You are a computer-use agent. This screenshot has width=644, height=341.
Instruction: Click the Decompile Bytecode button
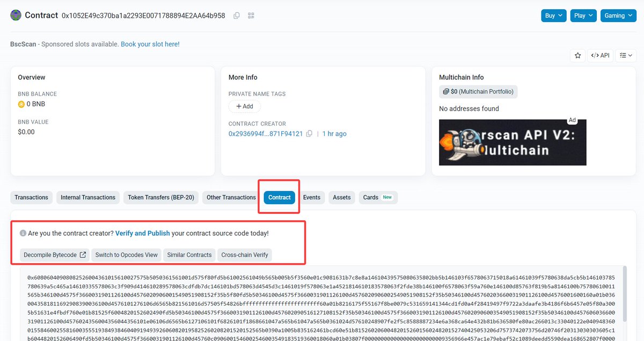55,255
